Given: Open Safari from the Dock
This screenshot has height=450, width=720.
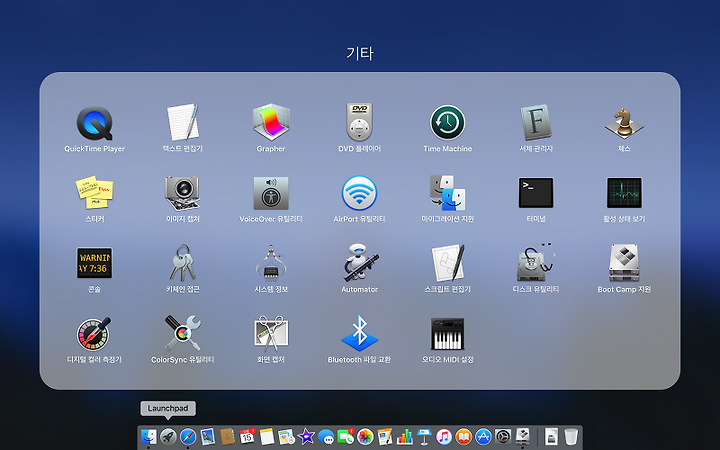Looking at the screenshot, I should tap(188, 437).
